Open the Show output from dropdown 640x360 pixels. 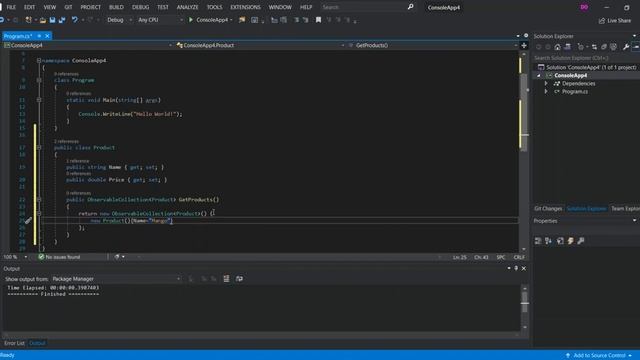pos(116,279)
